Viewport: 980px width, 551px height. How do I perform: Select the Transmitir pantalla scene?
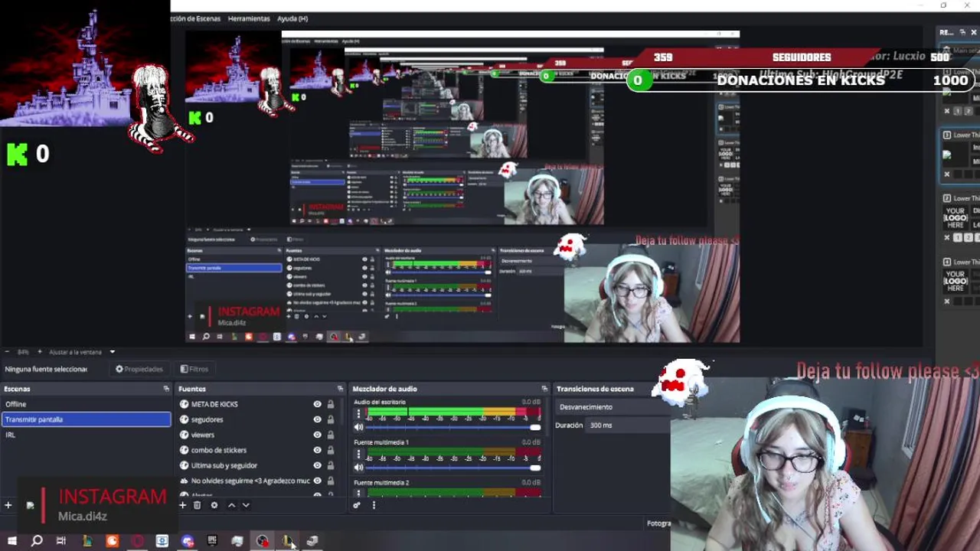86,419
